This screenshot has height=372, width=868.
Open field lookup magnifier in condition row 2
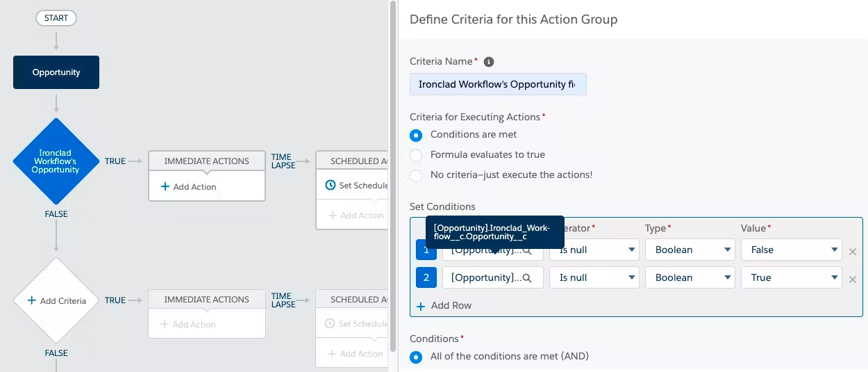[528, 277]
